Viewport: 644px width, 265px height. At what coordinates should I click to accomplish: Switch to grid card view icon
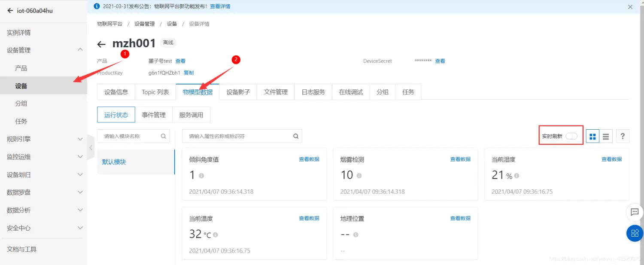point(592,137)
